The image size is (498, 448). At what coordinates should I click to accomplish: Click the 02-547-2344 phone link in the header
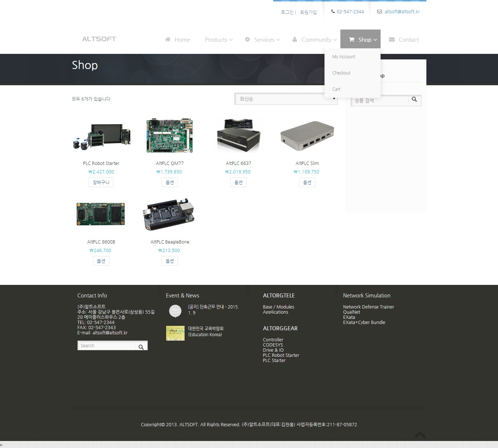click(x=350, y=11)
